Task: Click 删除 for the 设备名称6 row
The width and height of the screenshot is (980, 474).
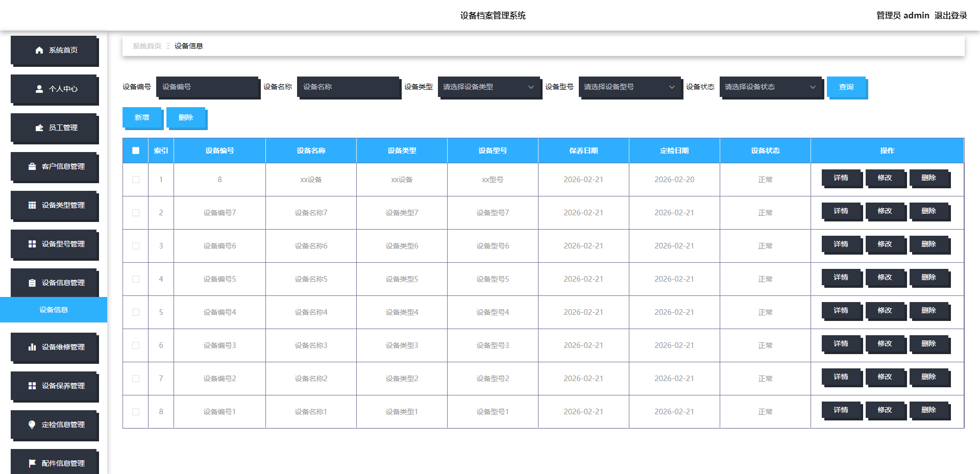Action: [929, 244]
